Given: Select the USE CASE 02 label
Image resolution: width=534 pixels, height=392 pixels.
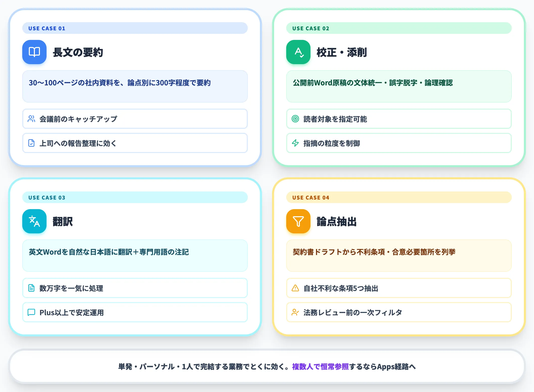Looking at the screenshot, I should (311, 28).
